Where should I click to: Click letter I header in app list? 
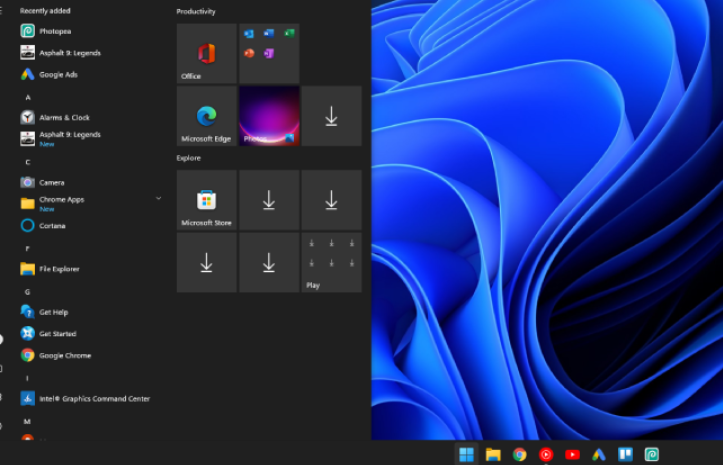[x=28, y=378]
